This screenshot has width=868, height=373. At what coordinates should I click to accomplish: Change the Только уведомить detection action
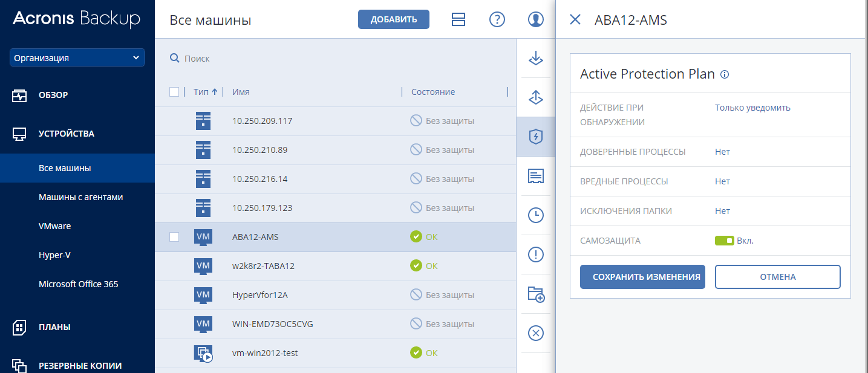[752, 108]
